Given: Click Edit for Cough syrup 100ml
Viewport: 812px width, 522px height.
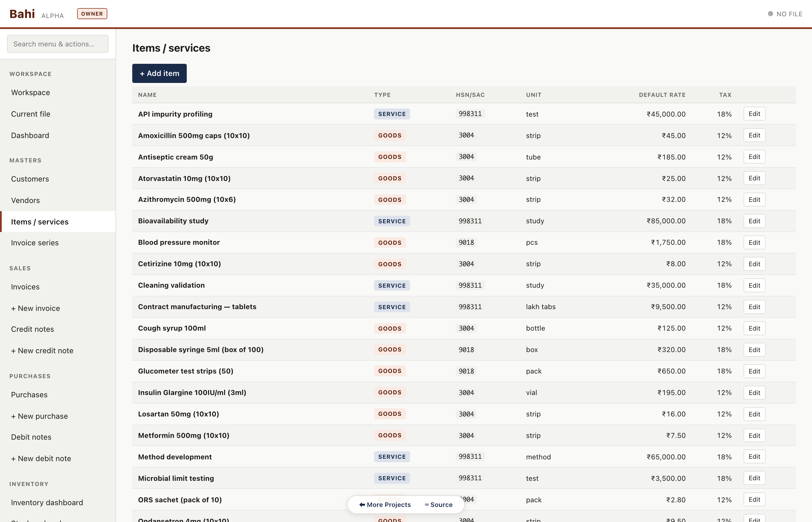Looking at the screenshot, I should [754, 328].
